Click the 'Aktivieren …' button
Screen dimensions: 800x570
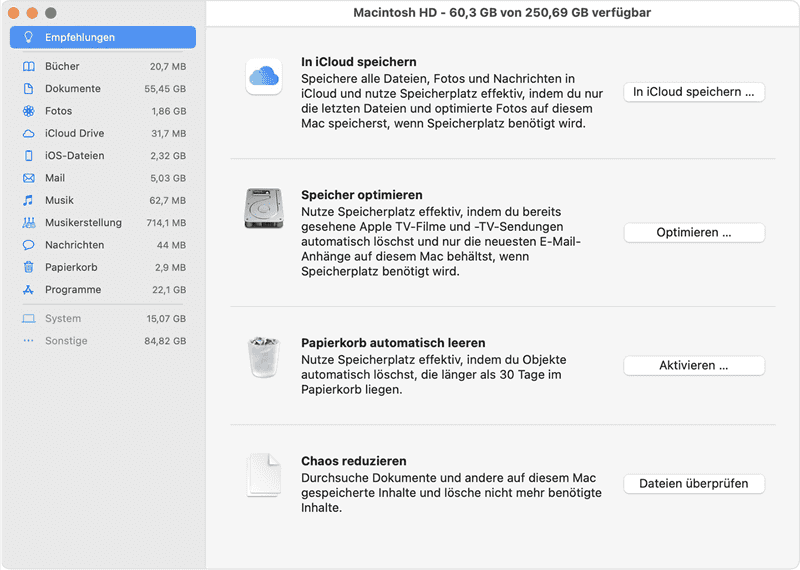pyautogui.click(x=694, y=365)
